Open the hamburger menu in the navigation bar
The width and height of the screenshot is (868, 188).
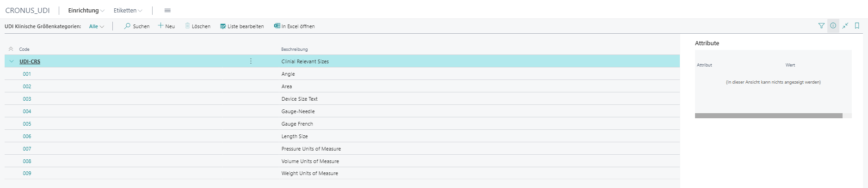click(167, 10)
